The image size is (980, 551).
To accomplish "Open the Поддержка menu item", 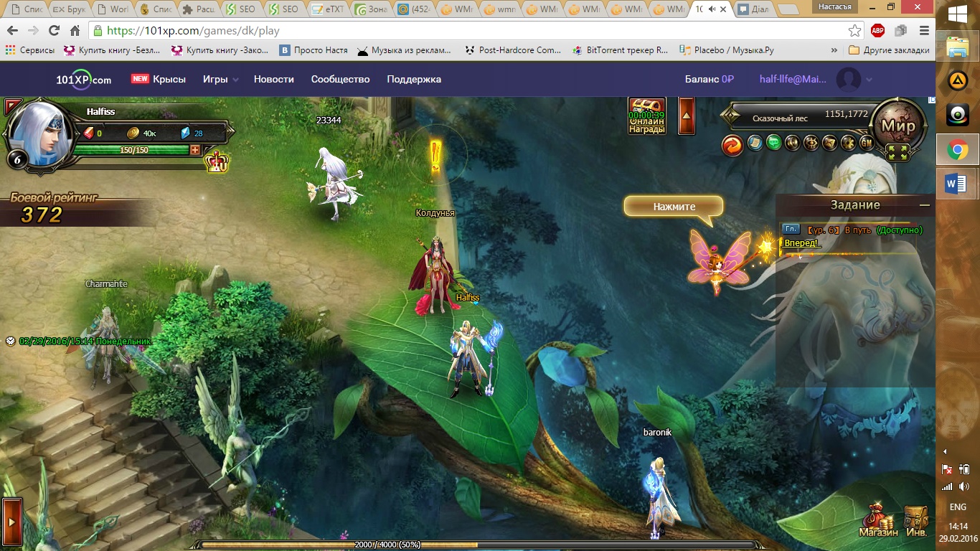I will tap(414, 79).
